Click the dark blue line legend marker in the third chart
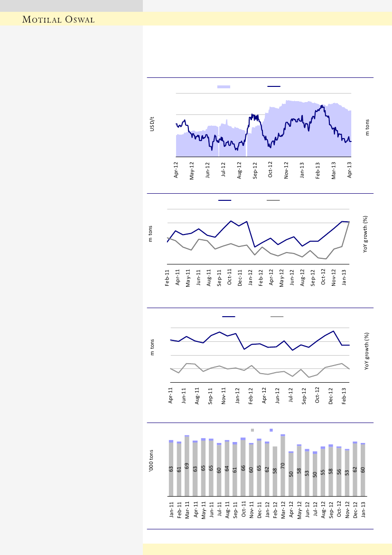392x555 pixels. pos(228,316)
